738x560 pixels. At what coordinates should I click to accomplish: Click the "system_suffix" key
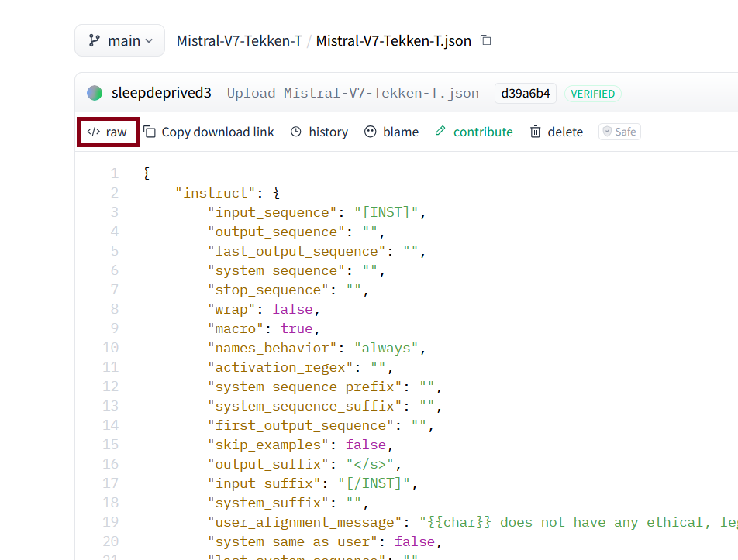[267, 503]
